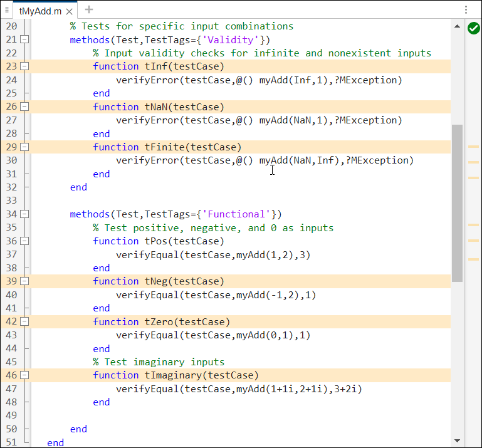Click the end keyword on line 51
This screenshot has width=482, height=448.
tap(55, 443)
